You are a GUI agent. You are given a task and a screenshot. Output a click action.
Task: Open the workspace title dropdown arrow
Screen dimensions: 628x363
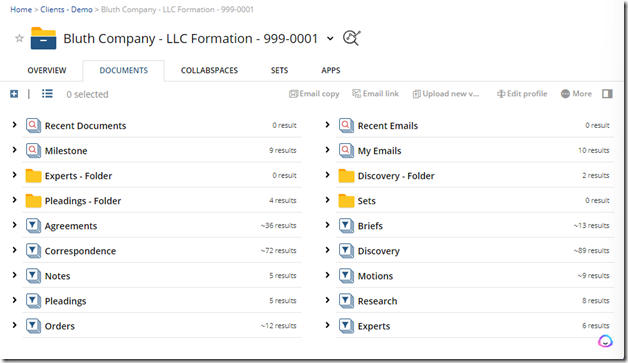[330, 39]
